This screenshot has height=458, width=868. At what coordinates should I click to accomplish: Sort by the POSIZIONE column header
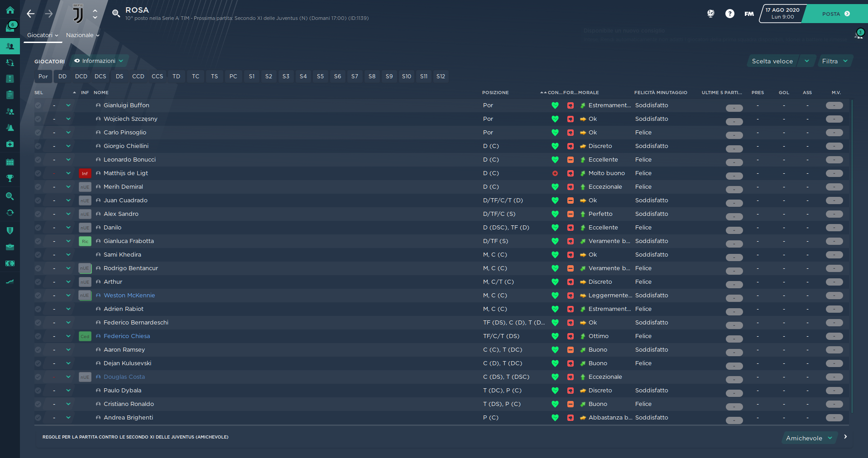pyautogui.click(x=495, y=92)
